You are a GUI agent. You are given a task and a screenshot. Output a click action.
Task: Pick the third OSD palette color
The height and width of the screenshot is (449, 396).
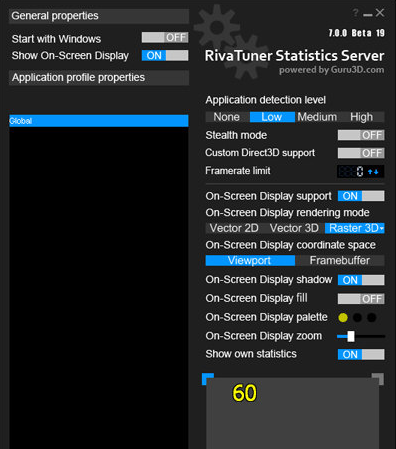tap(372, 318)
